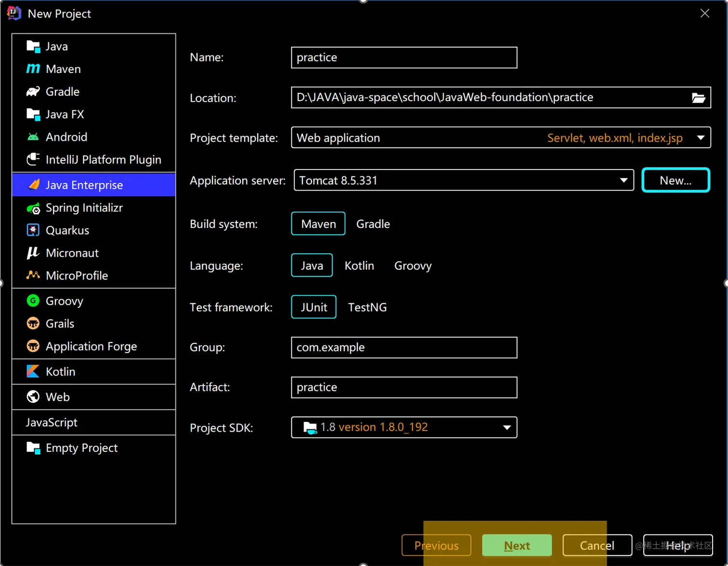Click the New... server button
Screen dimensions: 728x566
(676, 180)
